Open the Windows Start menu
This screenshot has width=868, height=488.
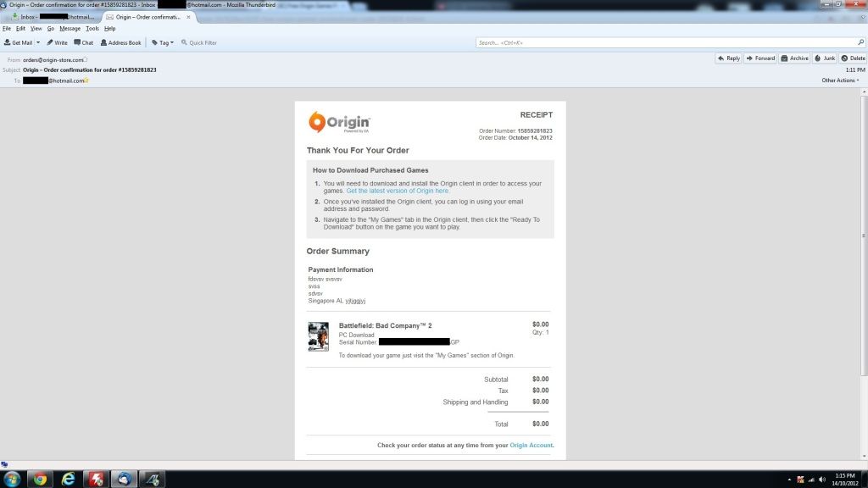12,480
